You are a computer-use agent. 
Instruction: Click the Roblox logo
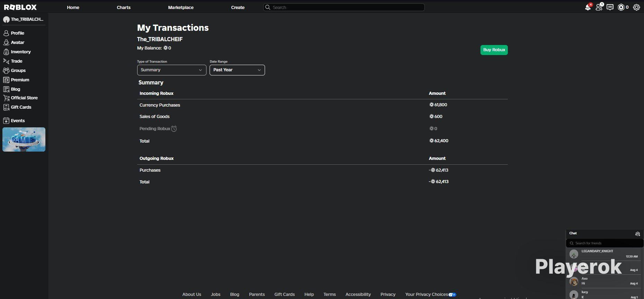(20, 7)
